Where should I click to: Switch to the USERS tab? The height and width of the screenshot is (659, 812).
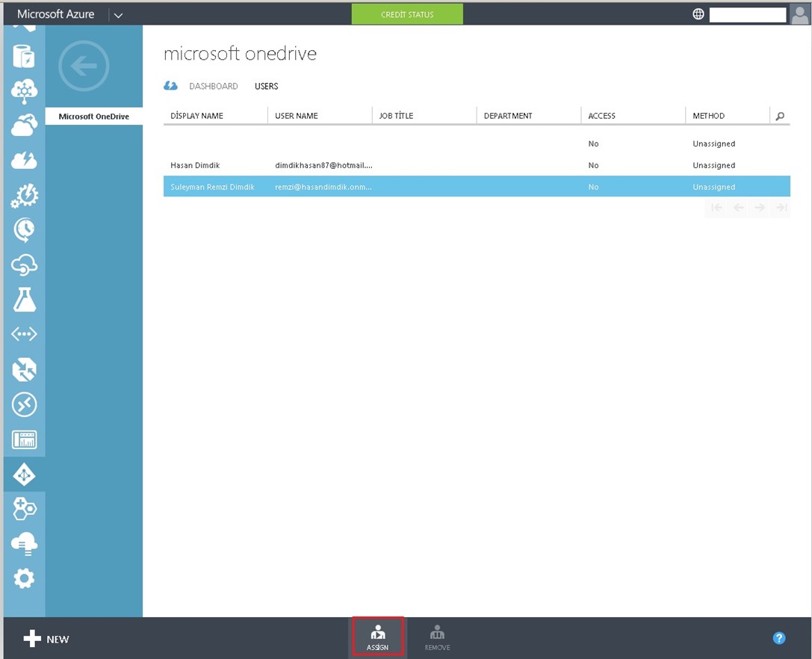tap(266, 86)
